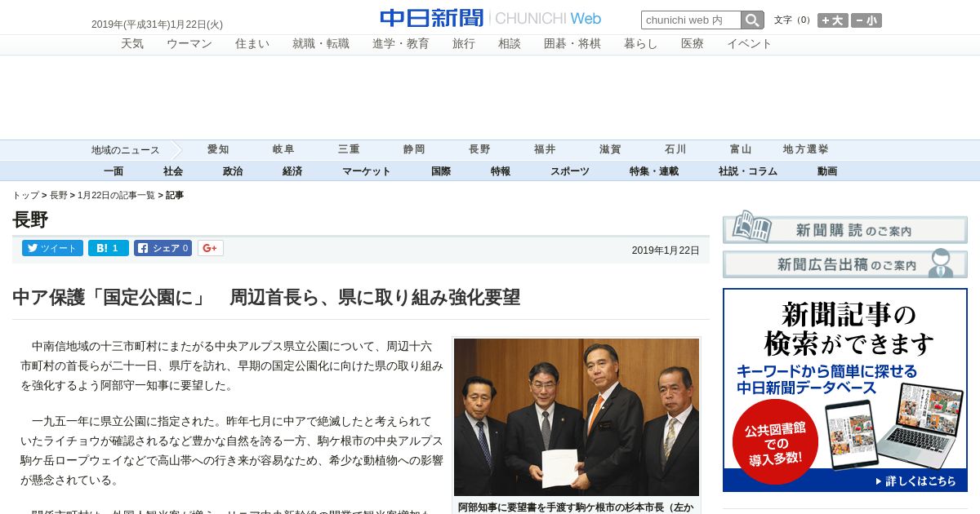The width and height of the screenshot is (980, 514).
Task: Share the article on Google+
Action: tap(210, 248)
